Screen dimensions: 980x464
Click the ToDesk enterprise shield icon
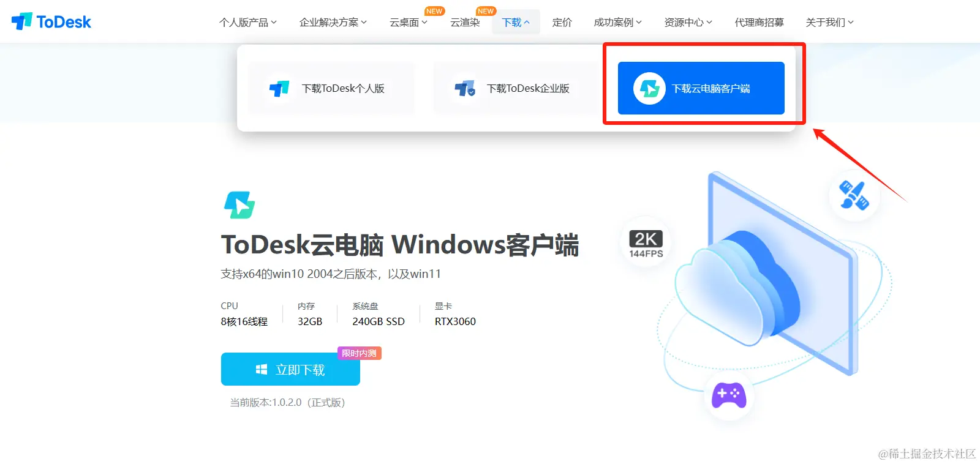click(x=465, y=89)
